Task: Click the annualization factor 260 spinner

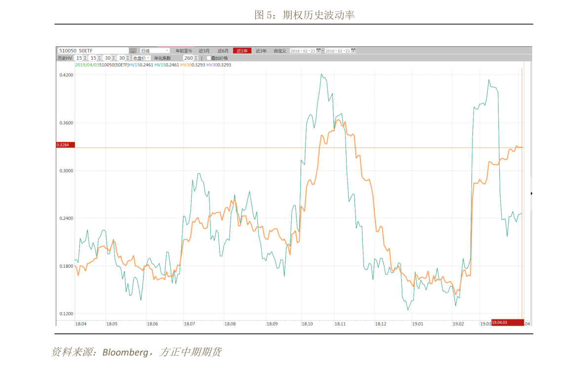Action: click(x=196, y=58)
